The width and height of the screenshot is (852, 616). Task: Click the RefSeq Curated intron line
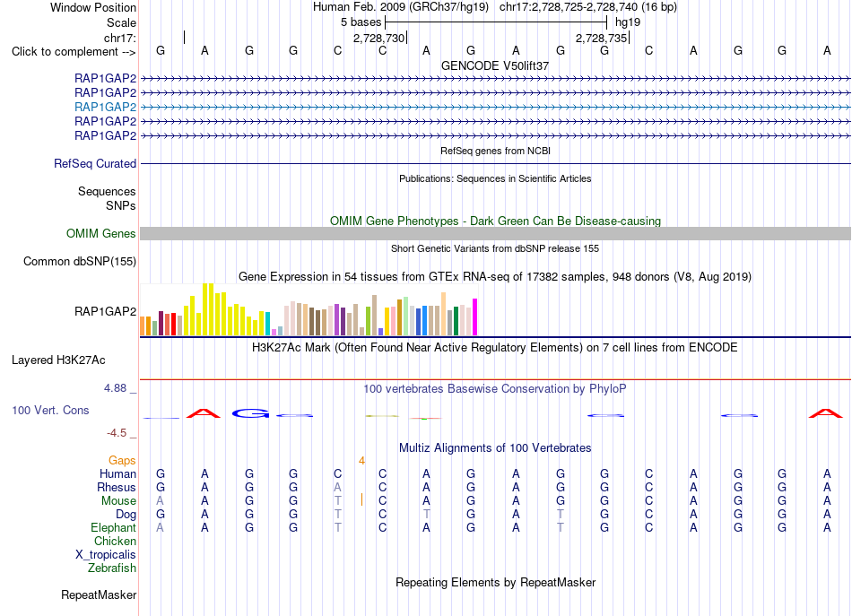[x=495, y=163]
